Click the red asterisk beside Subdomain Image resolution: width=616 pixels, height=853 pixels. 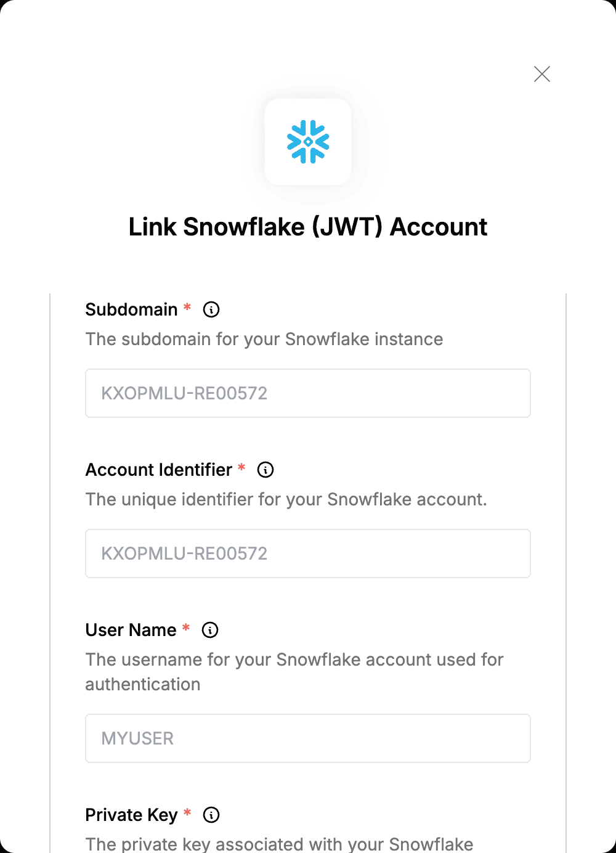187,307
